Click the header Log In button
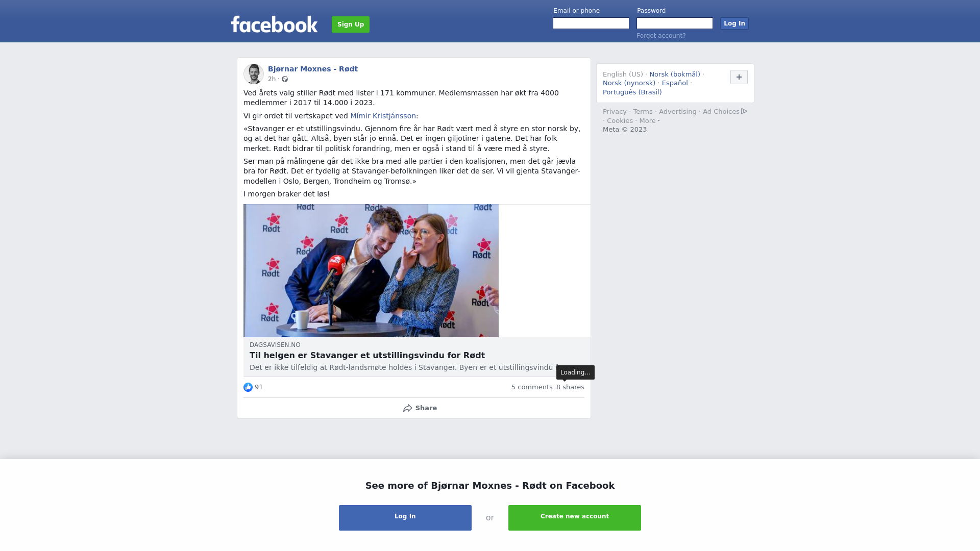 pyautogui.click(x=734, y=23)
